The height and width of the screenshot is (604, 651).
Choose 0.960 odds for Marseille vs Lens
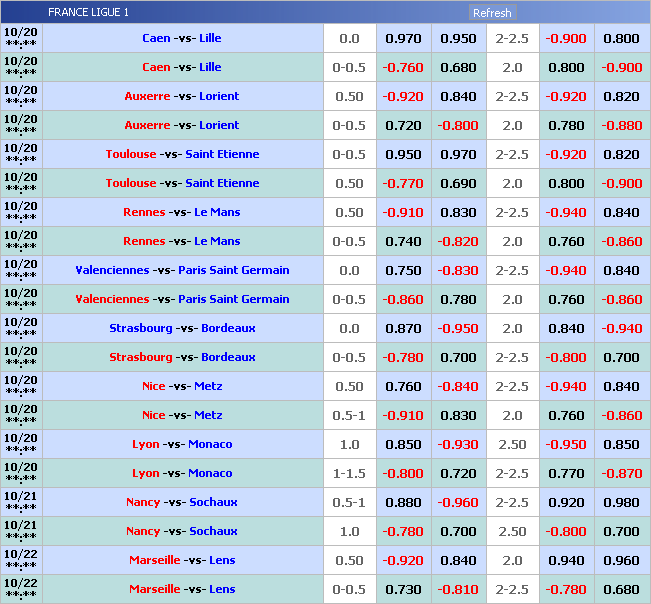pyautogui.click(x=621, y=561)
